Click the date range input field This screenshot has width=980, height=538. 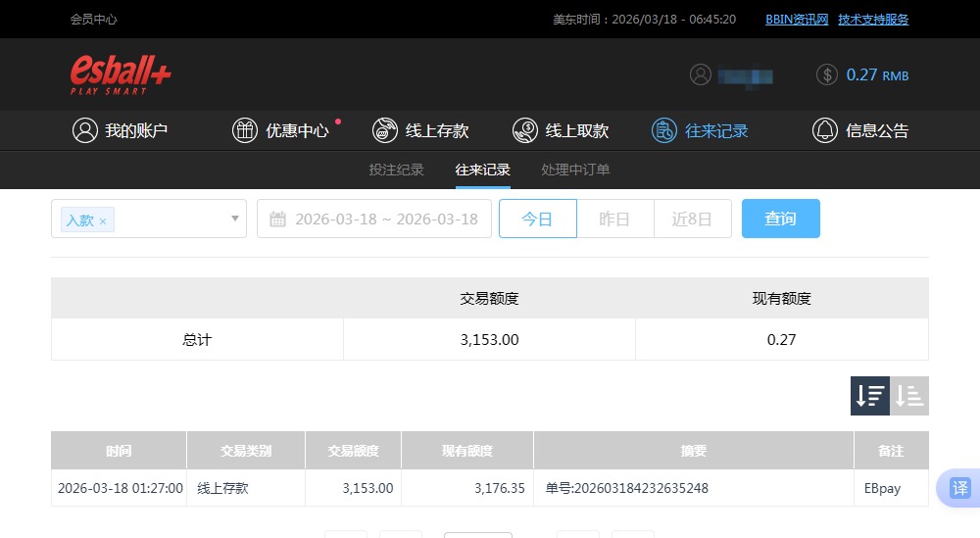[374, 219]
